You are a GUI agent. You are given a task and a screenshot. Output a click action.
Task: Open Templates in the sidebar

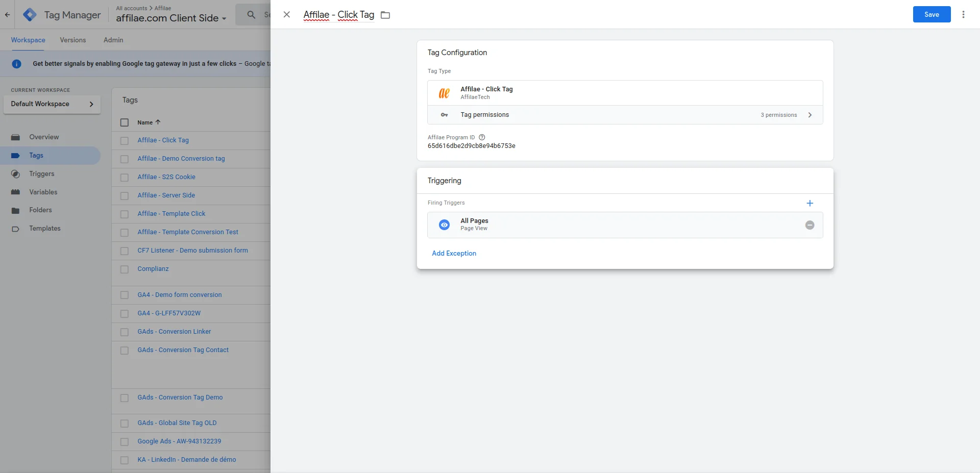(45, 228)
